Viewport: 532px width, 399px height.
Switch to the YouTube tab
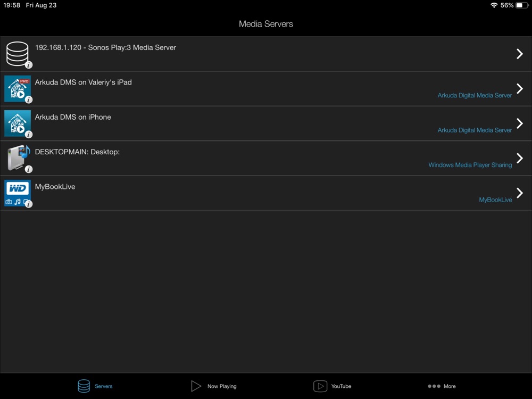click(x=332, y=386)
